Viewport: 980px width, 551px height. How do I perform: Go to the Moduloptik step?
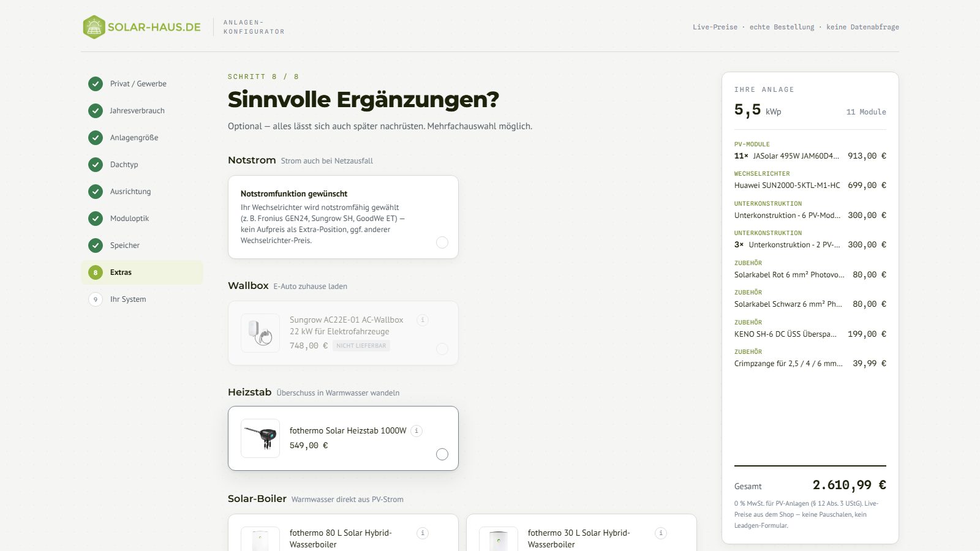click(142, 219)
